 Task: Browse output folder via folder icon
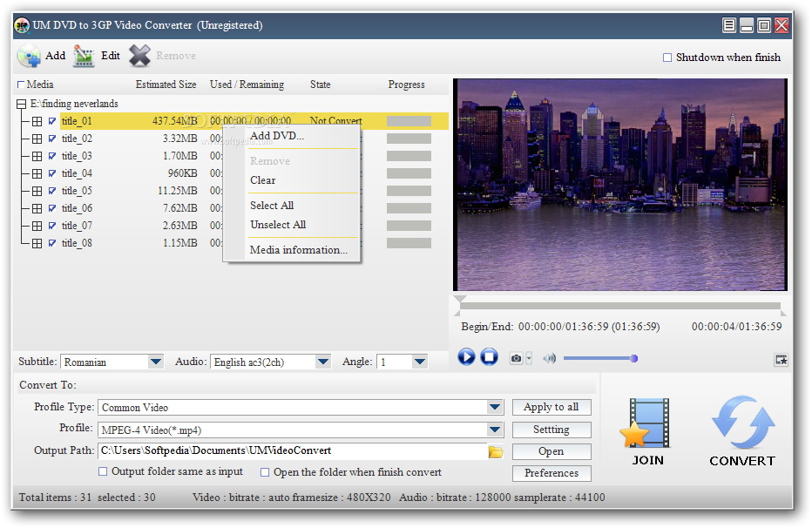[496, 452]
